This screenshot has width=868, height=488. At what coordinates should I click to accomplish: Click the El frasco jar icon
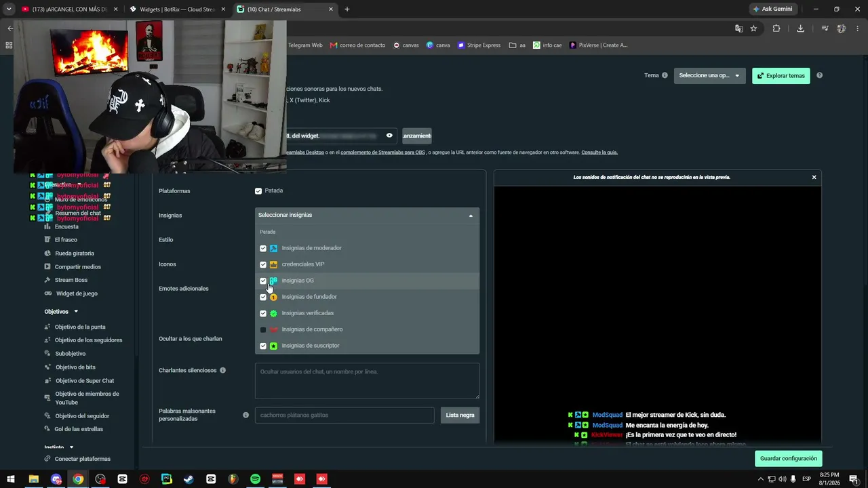click(x=47, y=240)
